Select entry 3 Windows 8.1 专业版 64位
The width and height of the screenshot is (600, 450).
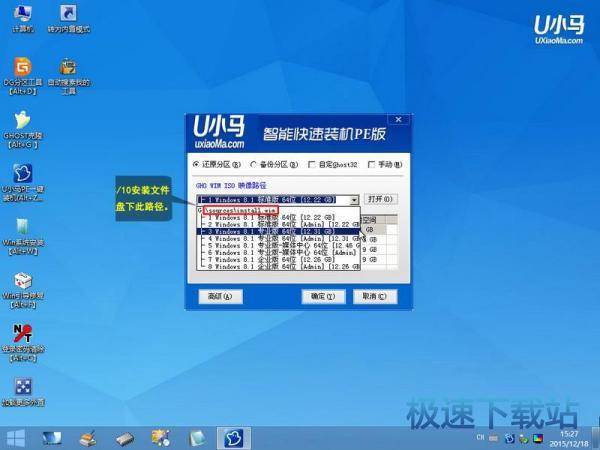tap(278, 232)
